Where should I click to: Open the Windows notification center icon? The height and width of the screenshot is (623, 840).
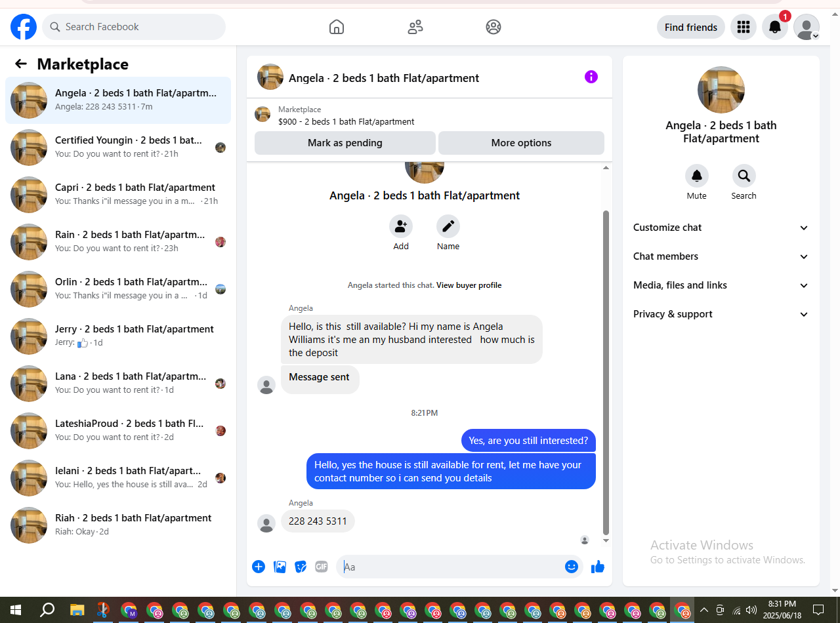(818, 611)
